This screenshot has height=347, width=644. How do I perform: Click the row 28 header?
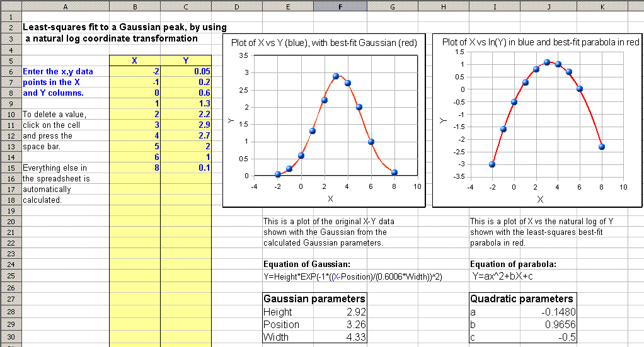coord(11,312)
